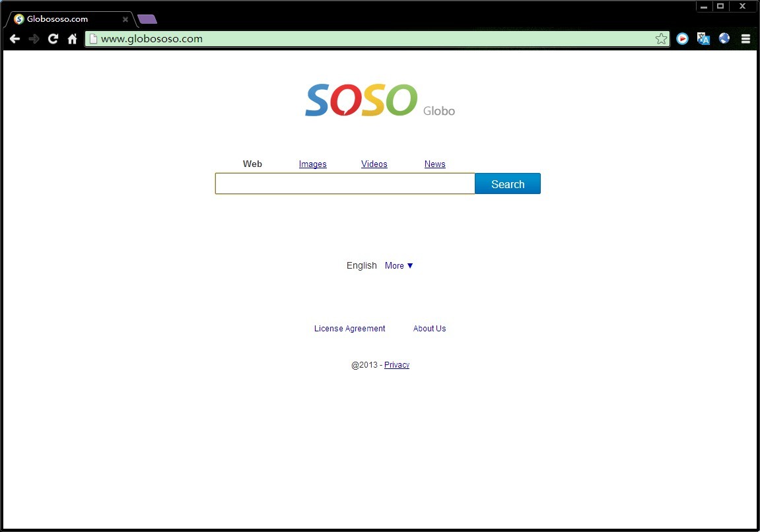This screenshot has height=532, width=760.
Task: Maximize the browser window
Action: click(x=720, y=7)
